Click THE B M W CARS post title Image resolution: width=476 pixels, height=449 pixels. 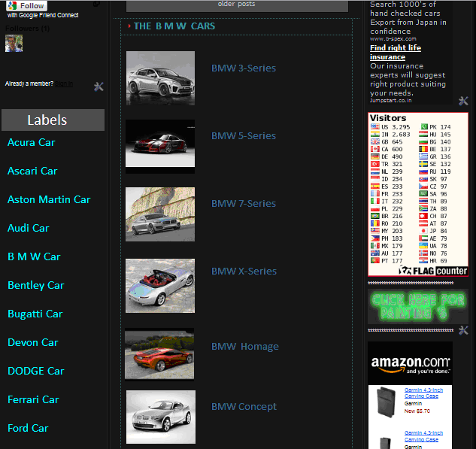174,26
